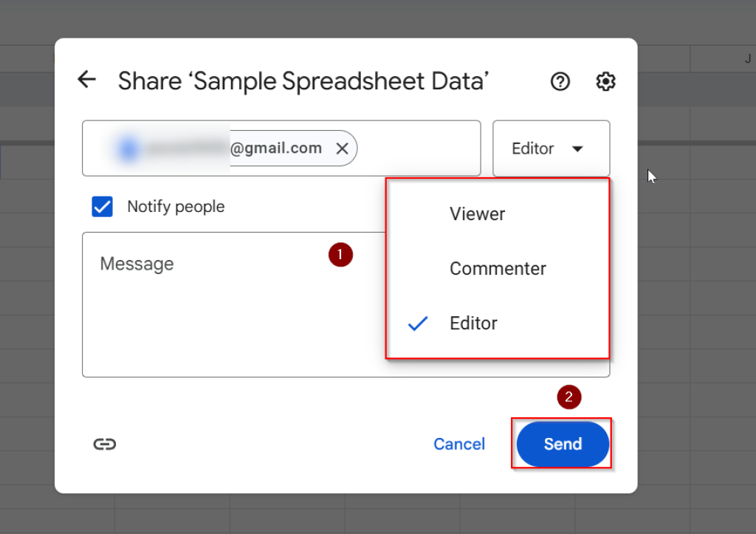Screen dimensions: 756x534
Task: Open the help icon next to the title
Action: pos(560,81)
